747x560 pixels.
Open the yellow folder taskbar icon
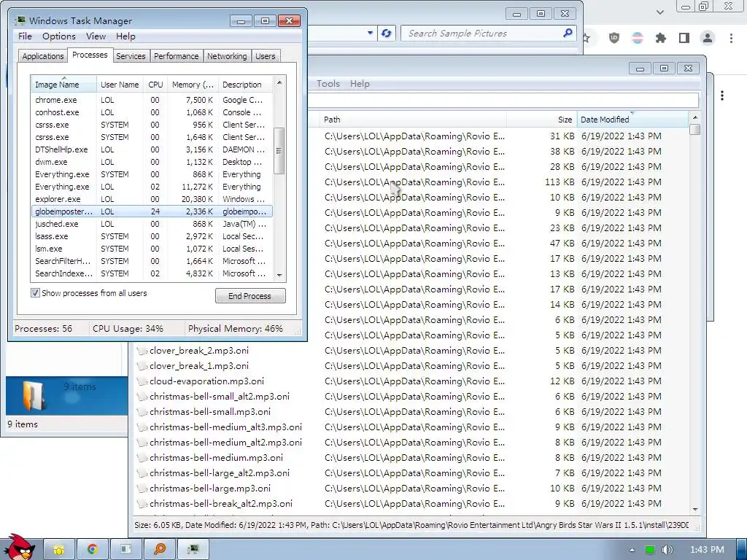59,550
